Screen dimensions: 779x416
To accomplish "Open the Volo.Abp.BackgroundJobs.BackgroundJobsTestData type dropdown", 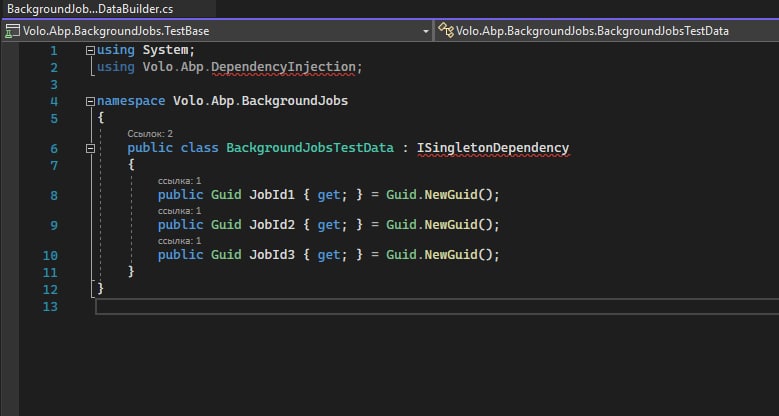I will click(607, 31).
